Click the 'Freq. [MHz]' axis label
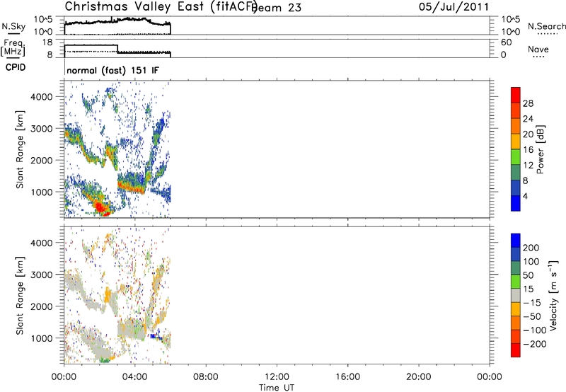Screen dimensions: 566x392 point(13,49)
